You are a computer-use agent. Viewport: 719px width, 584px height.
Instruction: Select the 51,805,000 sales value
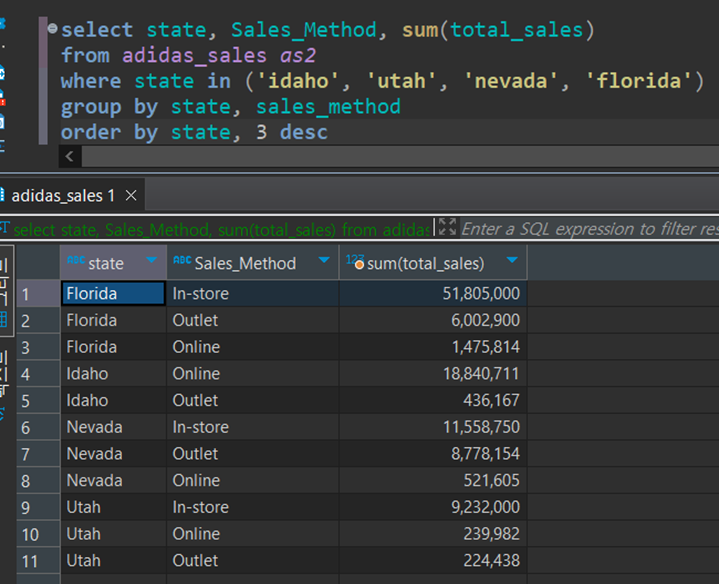pyautogui.click(x=433, y=294)
